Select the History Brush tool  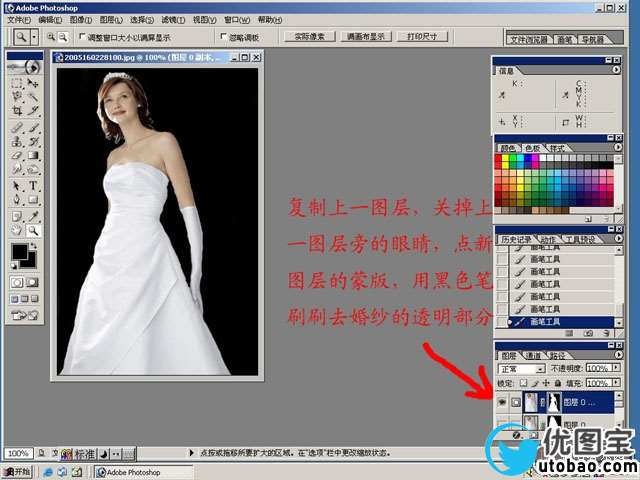[33, 142]
